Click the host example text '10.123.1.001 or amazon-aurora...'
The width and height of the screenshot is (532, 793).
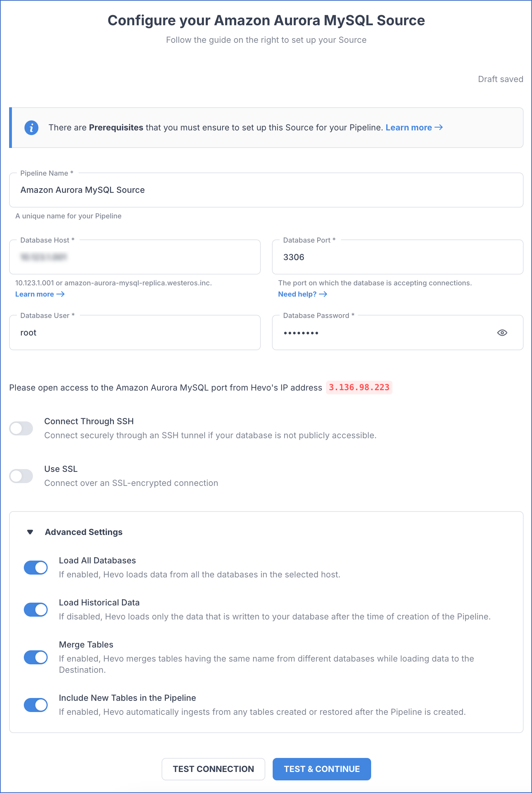(114, 283)
